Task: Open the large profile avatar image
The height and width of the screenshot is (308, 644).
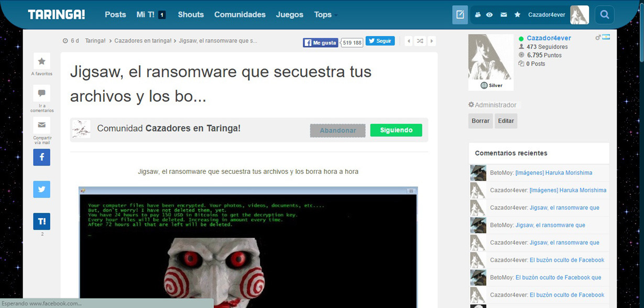Action: pos(491,58)
